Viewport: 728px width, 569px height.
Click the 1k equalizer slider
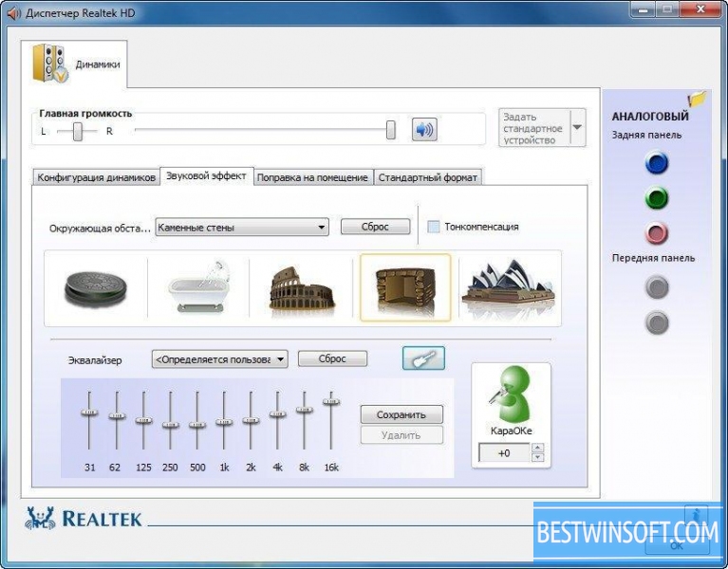(224, 422)
